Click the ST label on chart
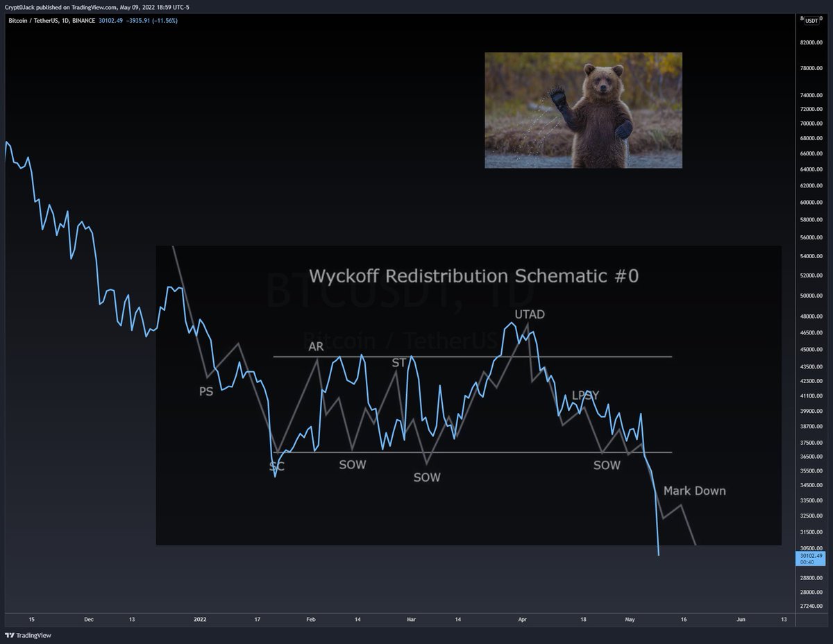The height and width of the screenshot is (644, 833). coord(399,362)
